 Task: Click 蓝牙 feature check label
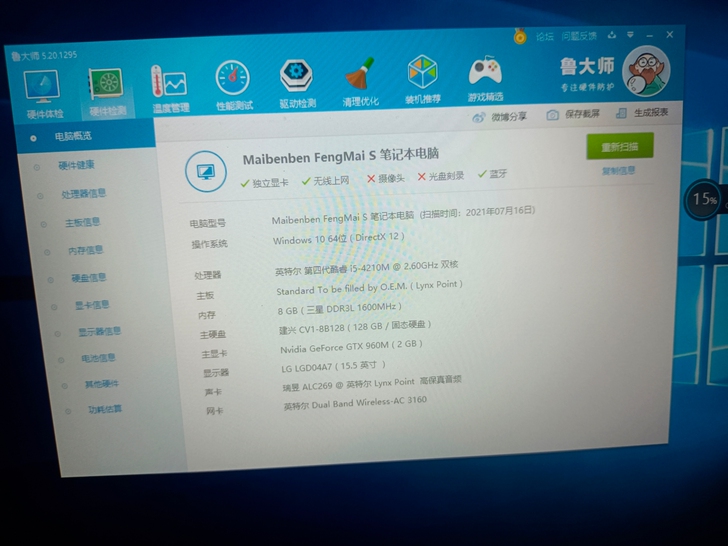pyautogui.click(x=492, y=174)
